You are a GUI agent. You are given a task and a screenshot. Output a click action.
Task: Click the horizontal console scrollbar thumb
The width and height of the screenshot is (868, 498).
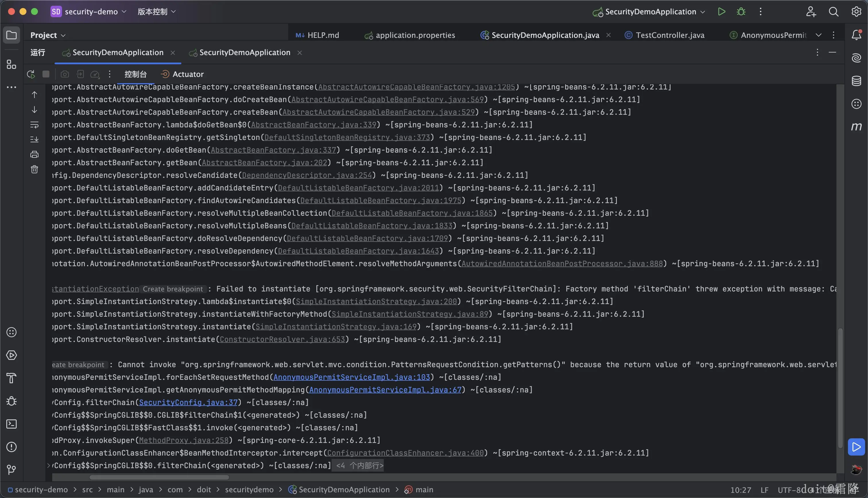[159, 477]
